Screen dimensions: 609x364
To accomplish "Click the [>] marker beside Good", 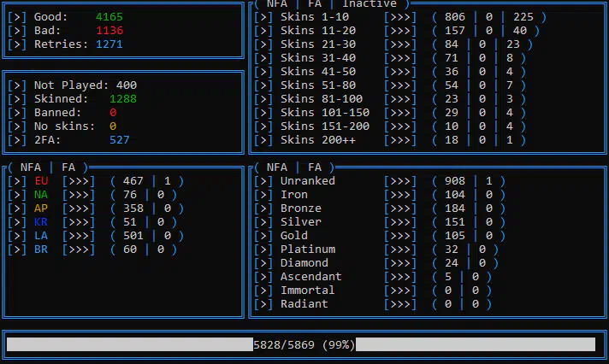I will [x=17, y=17].
